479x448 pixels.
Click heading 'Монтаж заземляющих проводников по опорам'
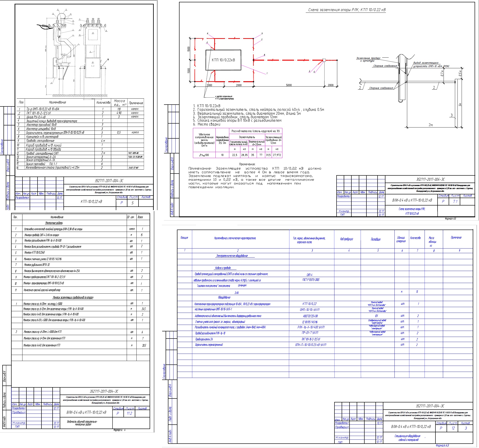pyautogui.click(x=73, y=298)
